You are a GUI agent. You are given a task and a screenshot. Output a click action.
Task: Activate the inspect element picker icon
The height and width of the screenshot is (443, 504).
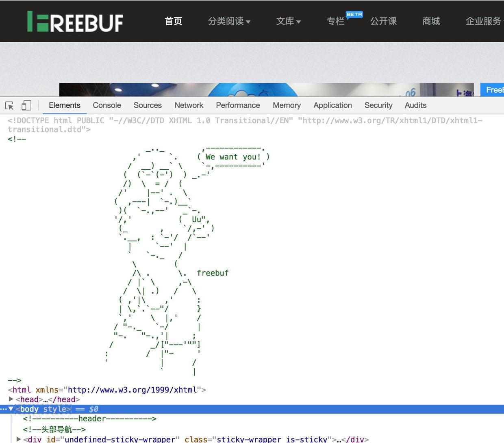(x=9, y=106)
